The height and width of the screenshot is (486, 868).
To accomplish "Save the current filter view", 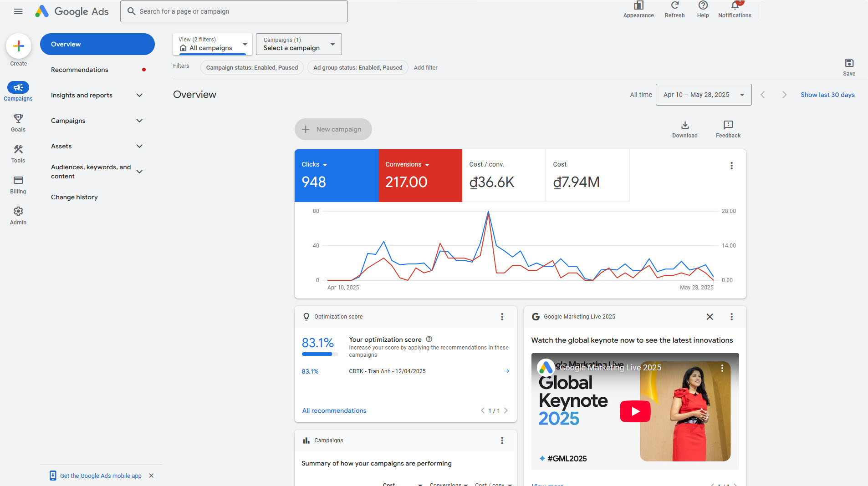I will (849, 67).
